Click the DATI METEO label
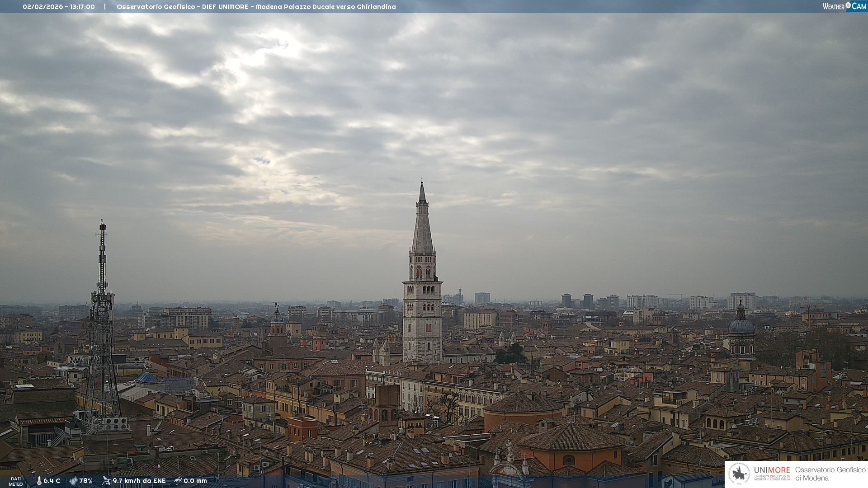The image size is (868, 488). [x=16, y=481]
